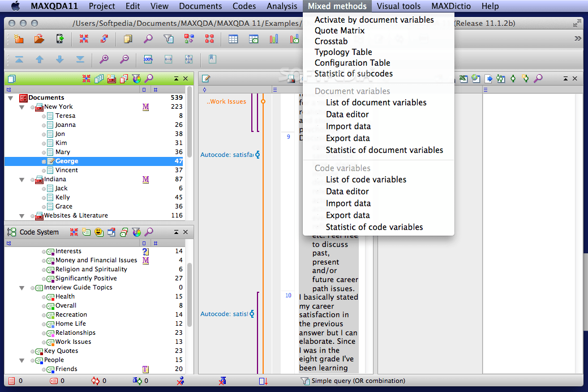Collapse the Indiana document group
This screenshot has width=588, height=392.
pos(22,180)
